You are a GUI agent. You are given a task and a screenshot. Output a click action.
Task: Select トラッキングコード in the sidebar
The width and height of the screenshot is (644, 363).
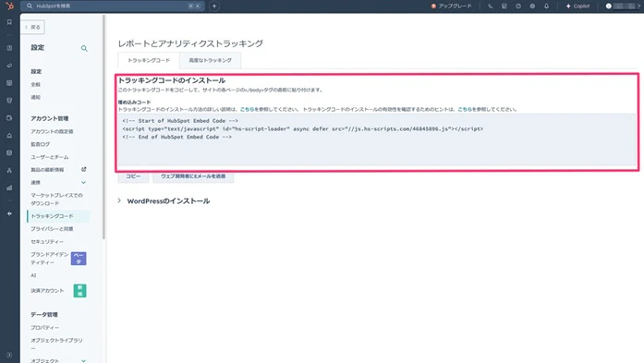point(58,216)
